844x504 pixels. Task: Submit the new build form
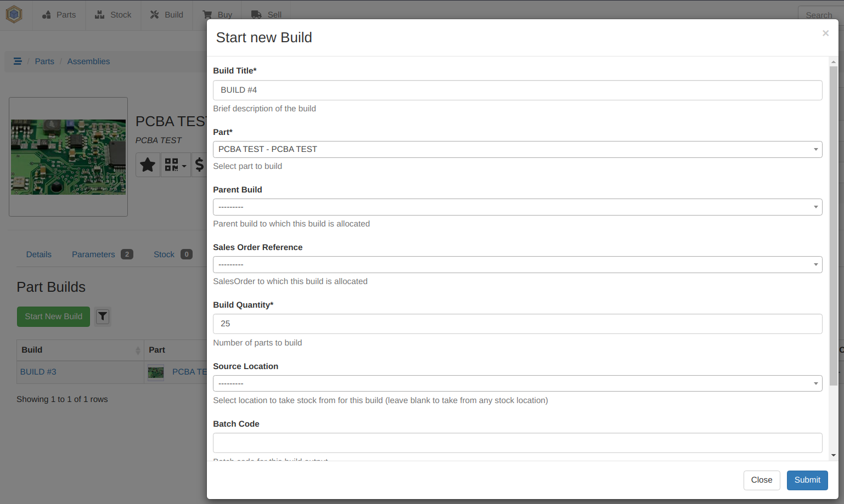807,480
